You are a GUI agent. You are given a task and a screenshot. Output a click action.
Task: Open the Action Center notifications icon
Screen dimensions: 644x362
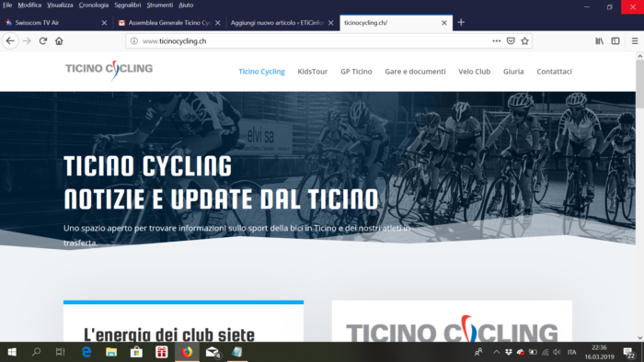[x=628, y=352]
